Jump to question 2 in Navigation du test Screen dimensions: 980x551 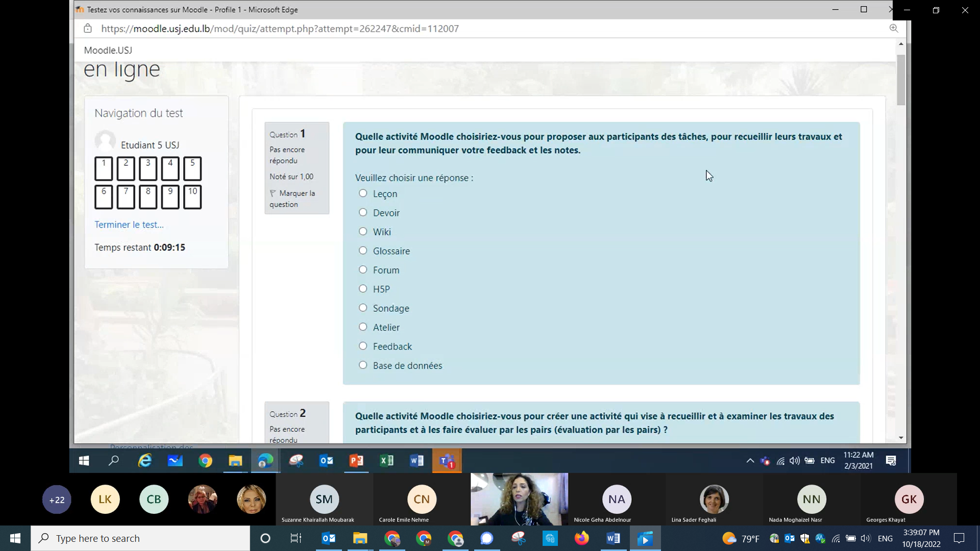(126, 169)
